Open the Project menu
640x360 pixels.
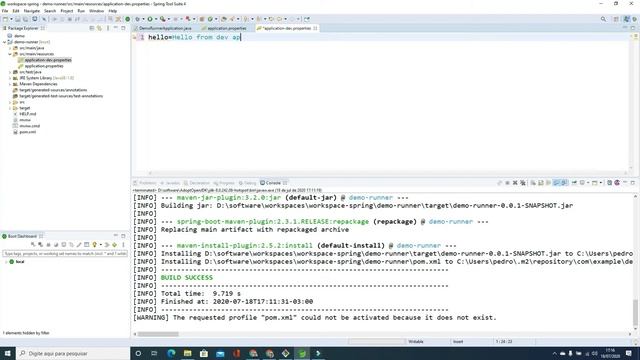click(x=67, y=11)
